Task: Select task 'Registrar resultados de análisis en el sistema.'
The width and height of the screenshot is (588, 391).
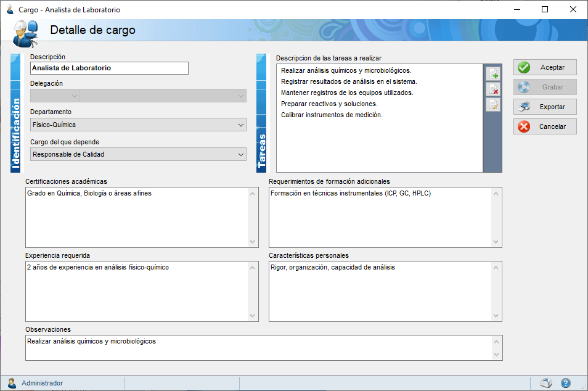Action: point(349,81)
